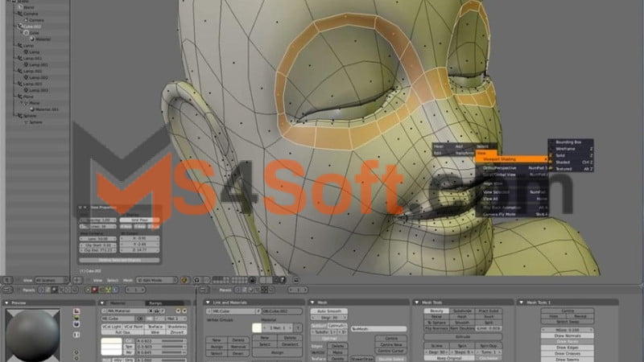This screenshot has width=644, height=362.
Task: Toggle Draw Edges in Mesh Tools 1
Action: click(567, 346)
